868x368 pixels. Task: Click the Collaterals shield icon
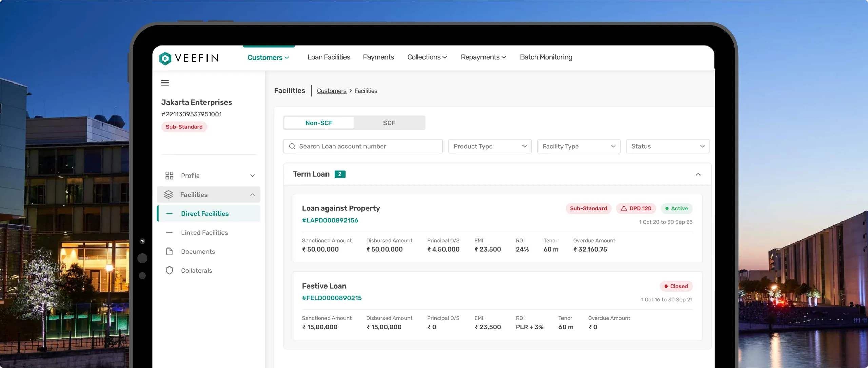point(169,271)
